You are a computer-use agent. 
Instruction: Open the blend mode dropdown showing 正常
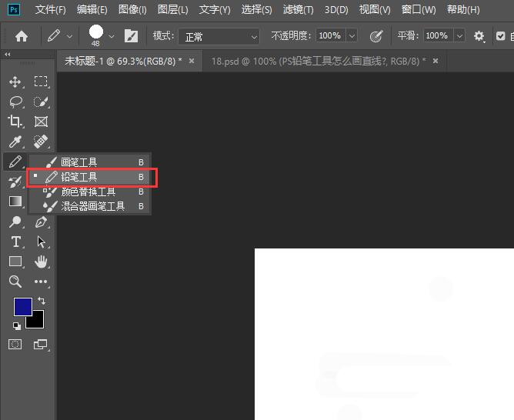tap(219, 36)
